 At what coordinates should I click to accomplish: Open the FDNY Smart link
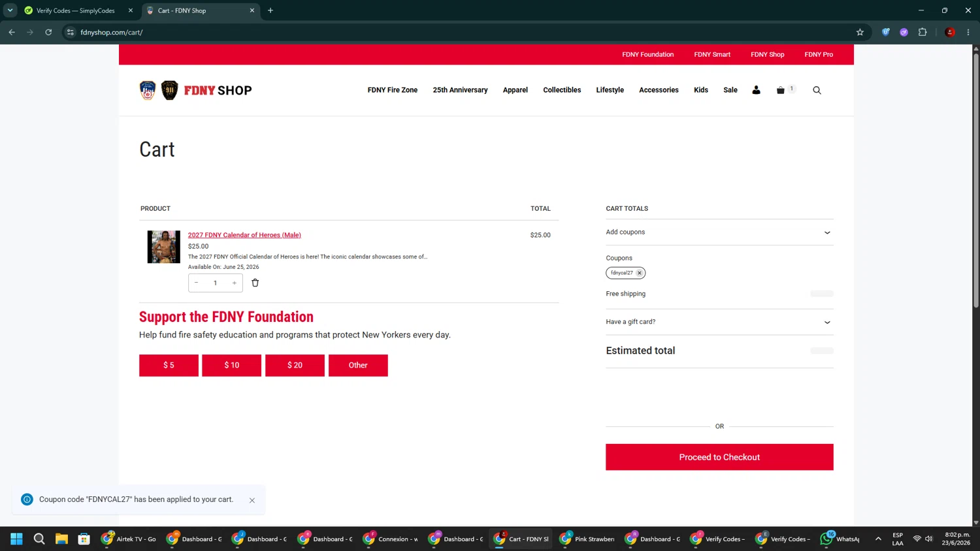[712, 55]
